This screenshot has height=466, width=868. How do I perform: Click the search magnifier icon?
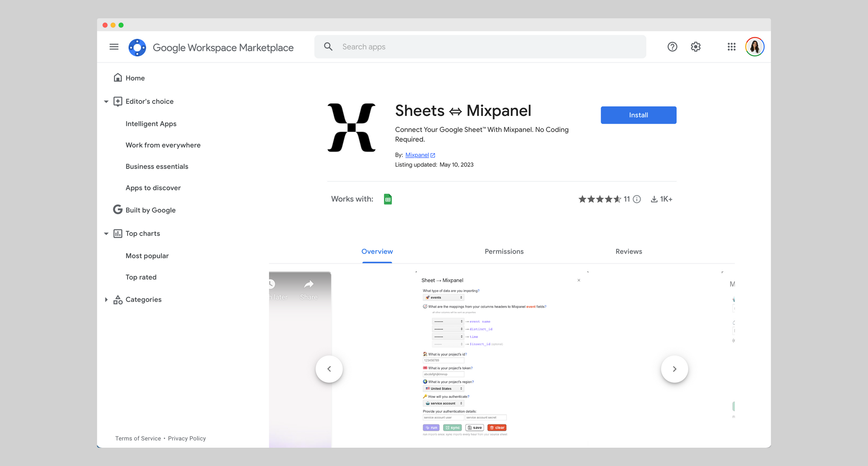click(328, 47)
